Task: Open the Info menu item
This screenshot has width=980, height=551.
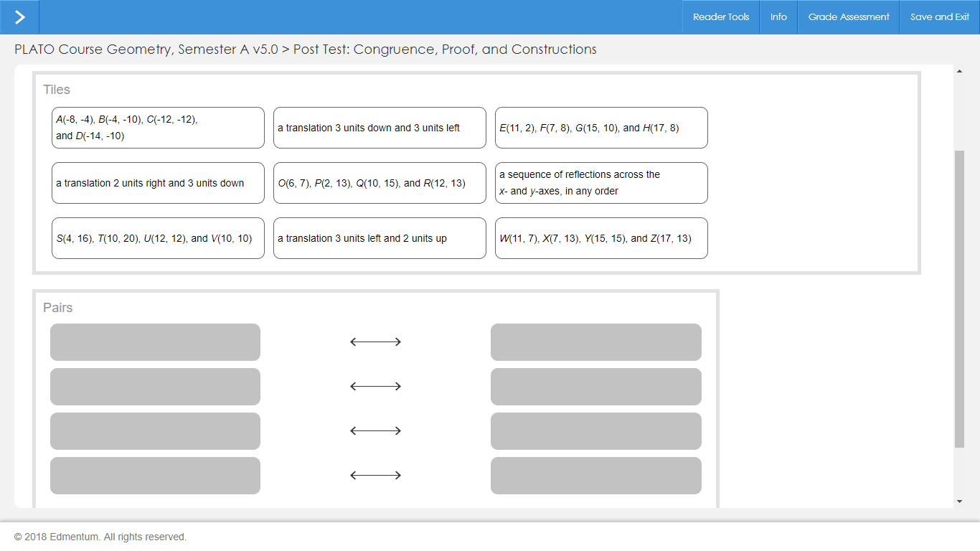Action: pos(778,17)
